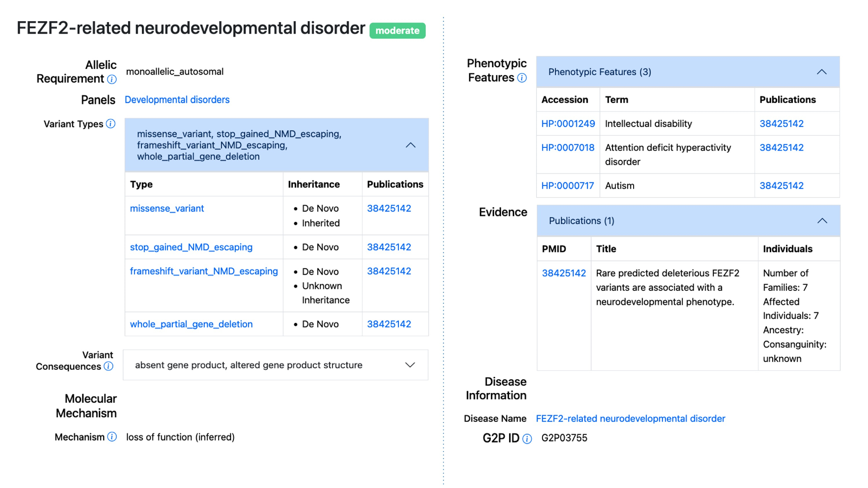Open whole_partial_gene_deletion link
This screenshot has height=488, width=868.
191,324
